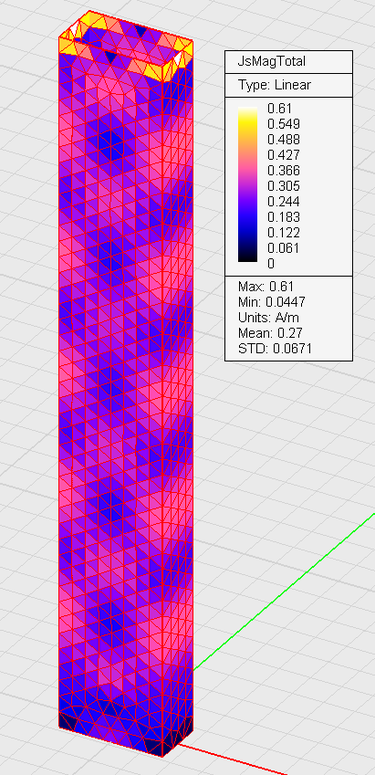Click the 0.427 scale value
Image resolution: width=375 pixels, height=775 pixels.
pyautogui.click(x=284, y=155)
